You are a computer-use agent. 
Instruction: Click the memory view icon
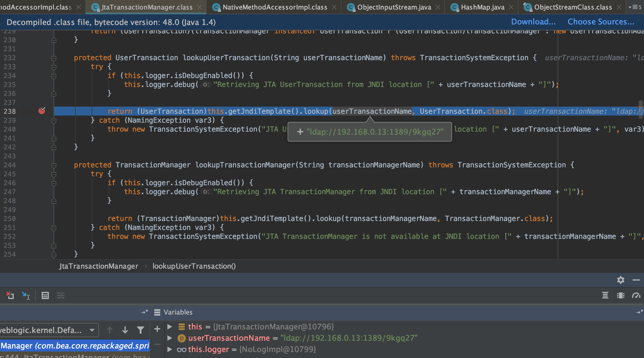point(621,295)
